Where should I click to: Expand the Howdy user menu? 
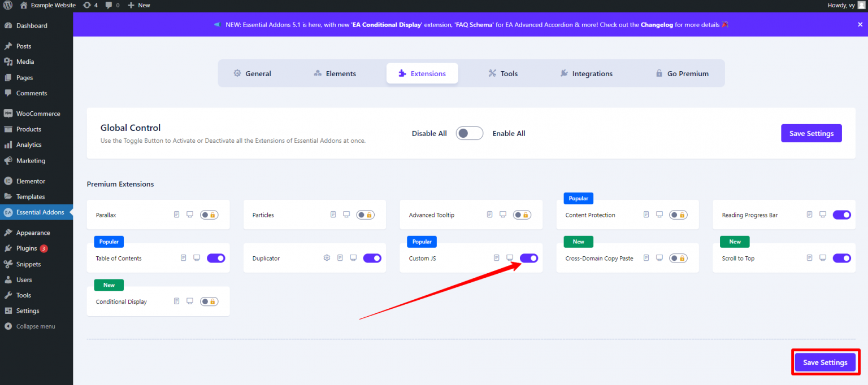point(842,5)
